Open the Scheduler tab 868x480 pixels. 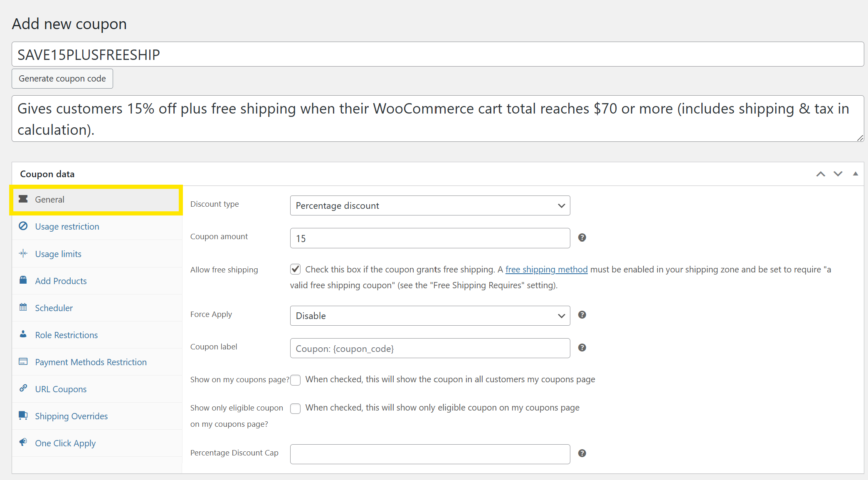pyautogui.click(x=97, y=308)
